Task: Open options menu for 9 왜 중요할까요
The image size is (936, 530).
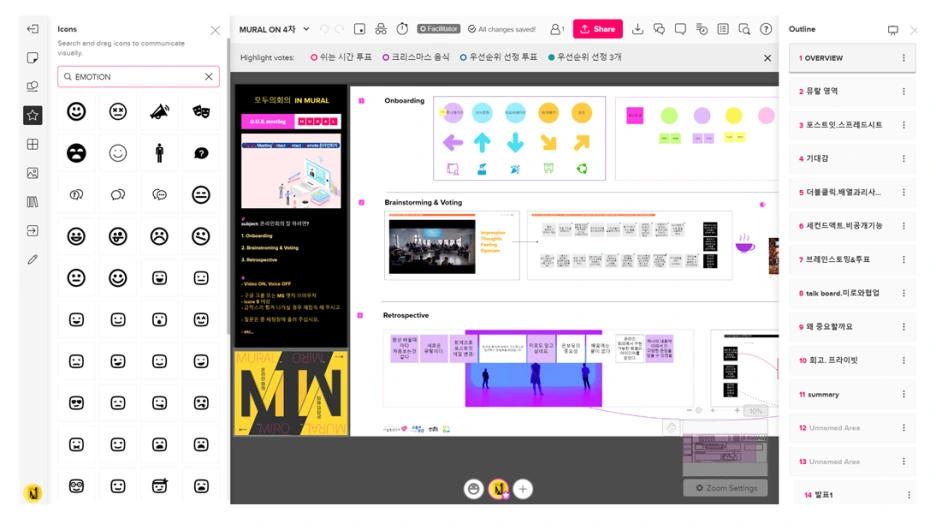Action: pos(904,327)
